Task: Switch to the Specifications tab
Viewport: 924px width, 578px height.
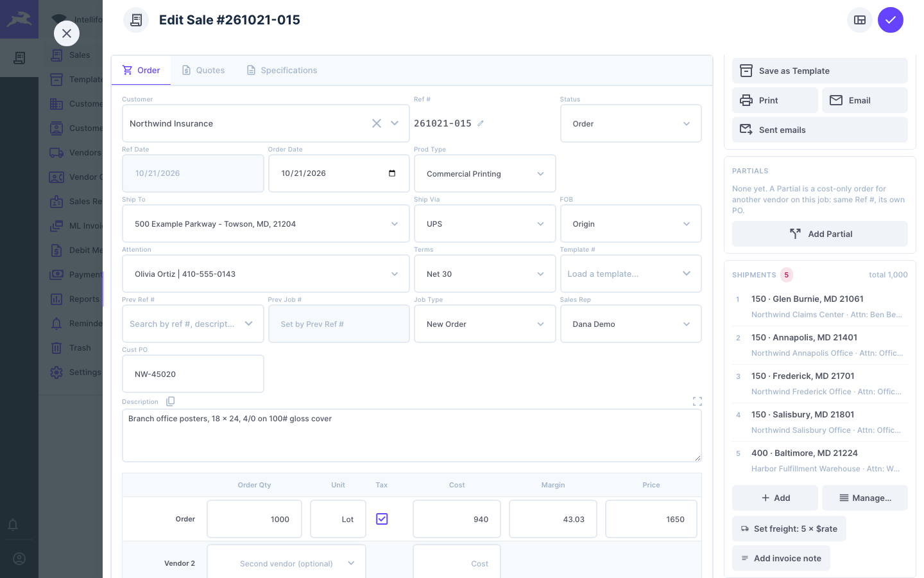Action: (282, 70)
